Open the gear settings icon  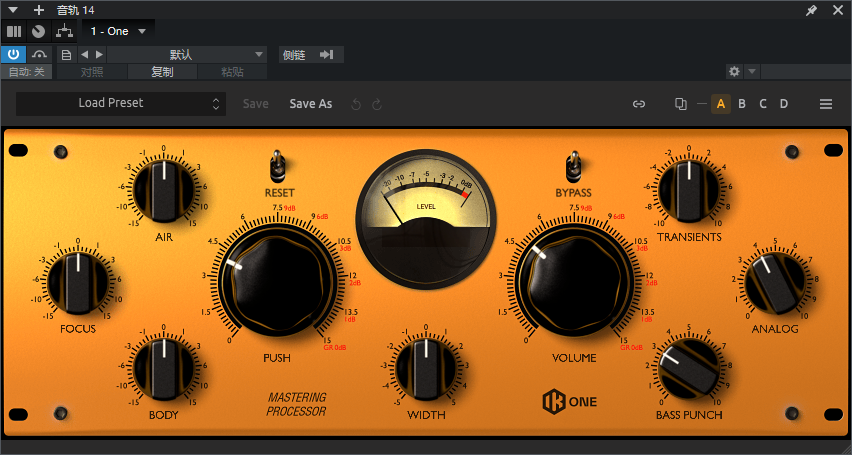[x=735, y=71]
